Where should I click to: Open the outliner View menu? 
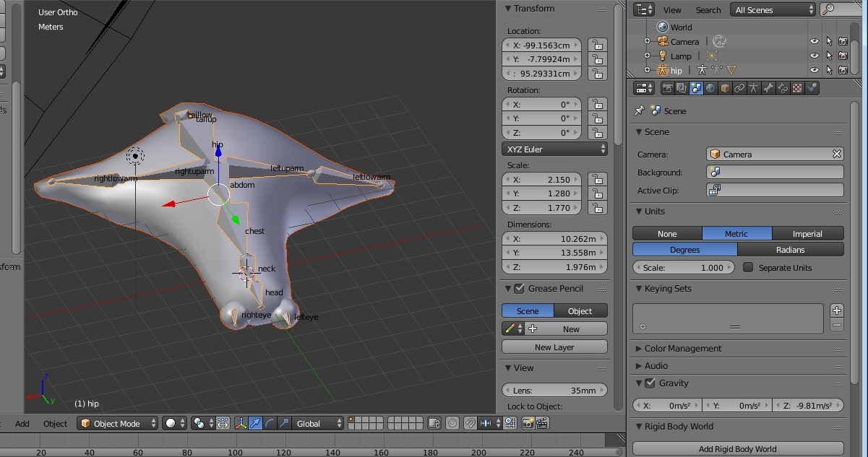pos(672,10)
